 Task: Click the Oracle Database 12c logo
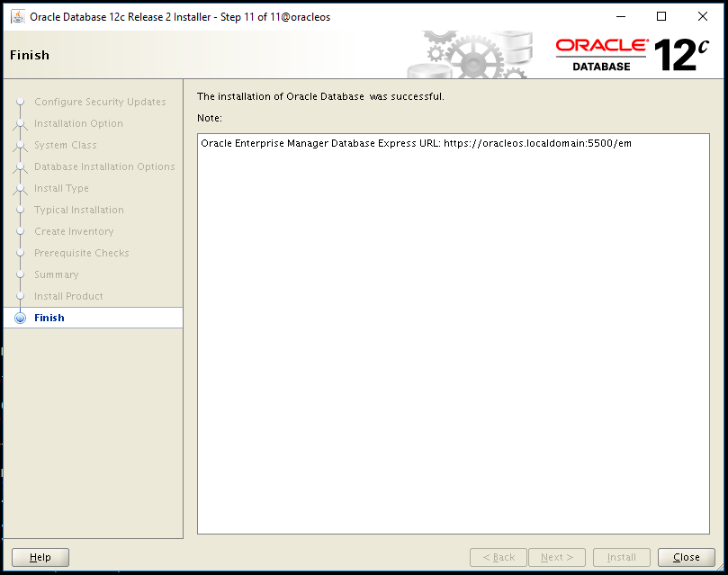[633, 55]
